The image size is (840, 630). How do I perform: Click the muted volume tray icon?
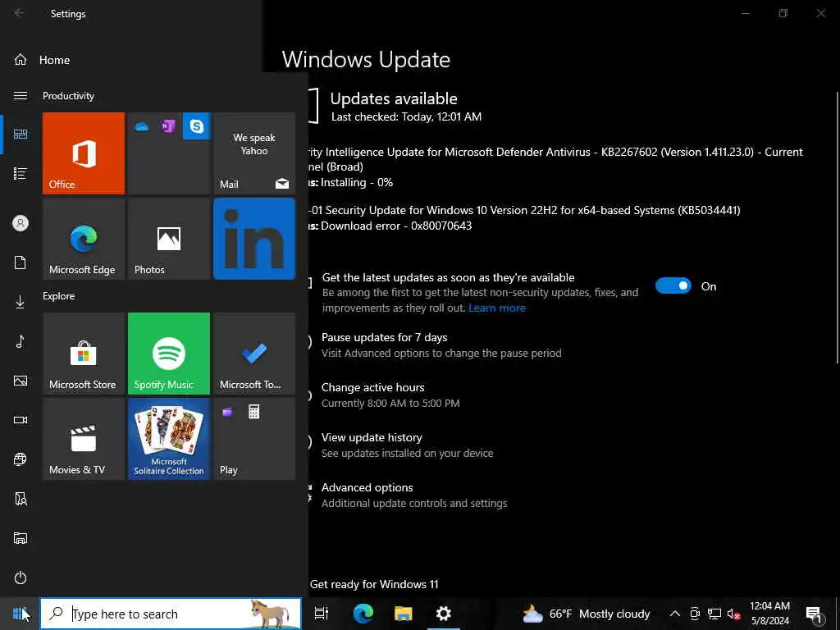point(733,614)
